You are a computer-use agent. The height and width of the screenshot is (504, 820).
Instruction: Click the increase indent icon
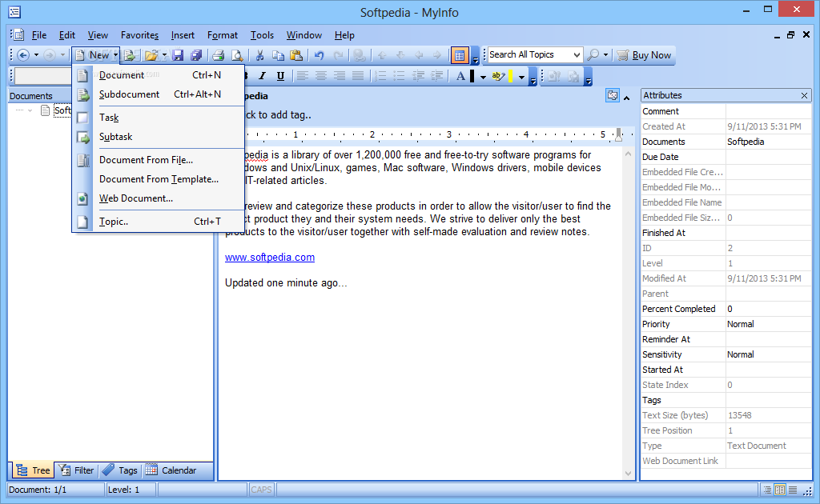[x=436, y=76]
